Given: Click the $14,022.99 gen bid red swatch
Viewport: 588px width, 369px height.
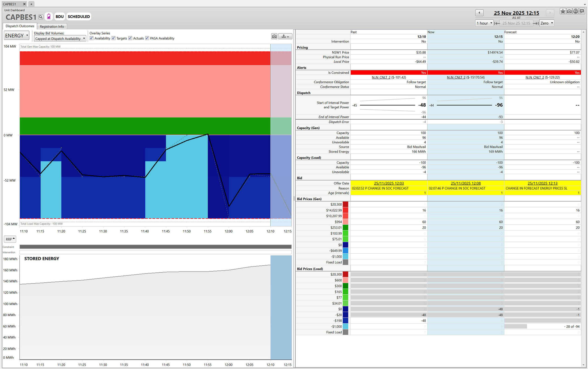Looking at the screenshot, I should pyautogui.click(x=345, y=210).
